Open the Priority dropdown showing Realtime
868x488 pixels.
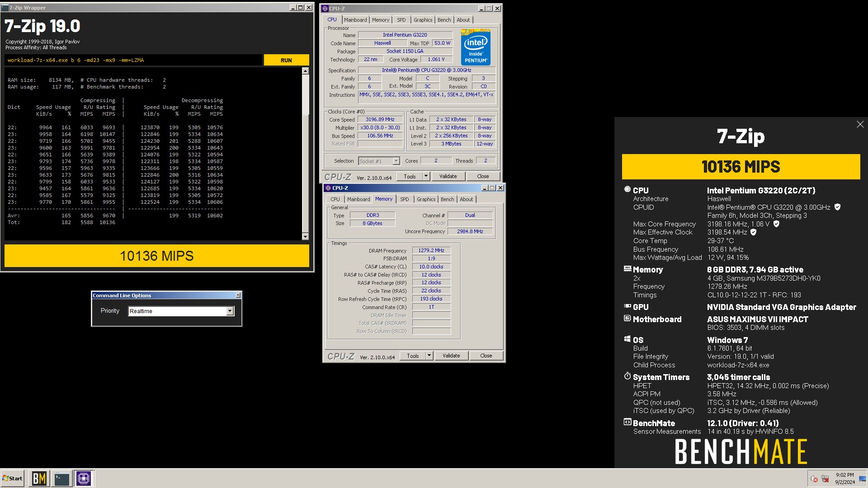tap(230, 311)
